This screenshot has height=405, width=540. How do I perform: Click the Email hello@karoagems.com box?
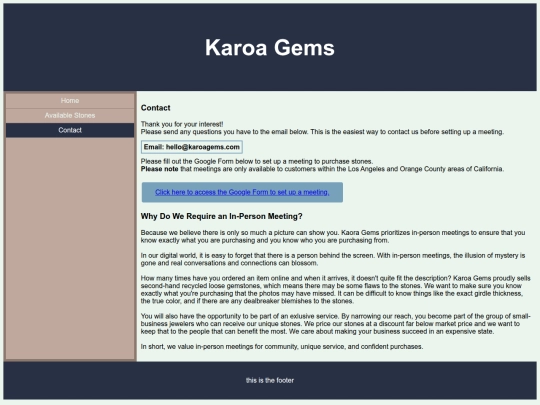[x=191, y=147]
